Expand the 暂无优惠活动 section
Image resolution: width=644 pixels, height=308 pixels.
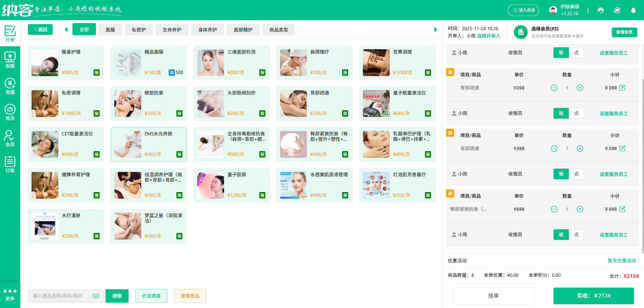622,260
